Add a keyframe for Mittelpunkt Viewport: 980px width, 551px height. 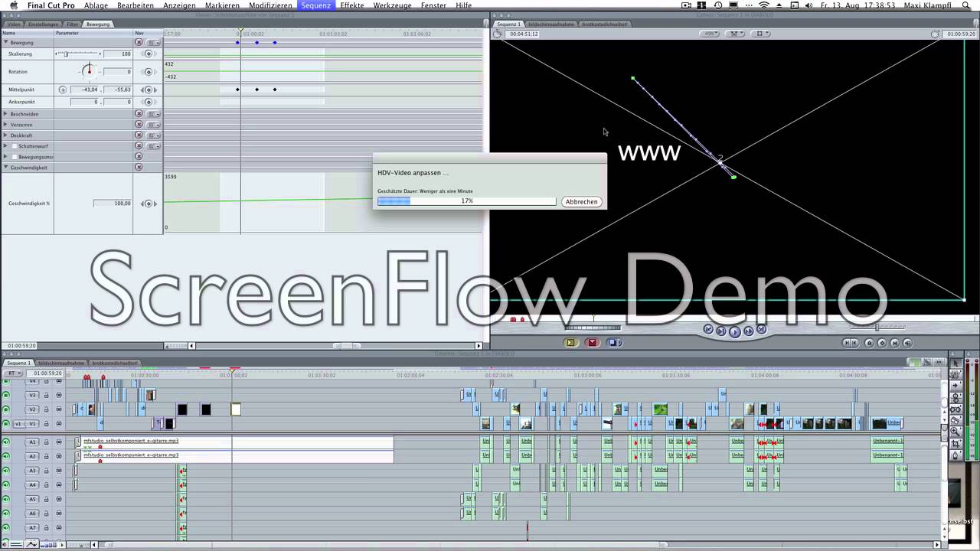tap(149, 90)
